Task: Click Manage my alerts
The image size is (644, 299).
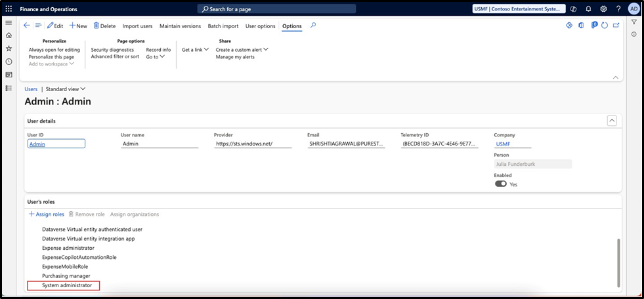Action: (x=235, y=57)
